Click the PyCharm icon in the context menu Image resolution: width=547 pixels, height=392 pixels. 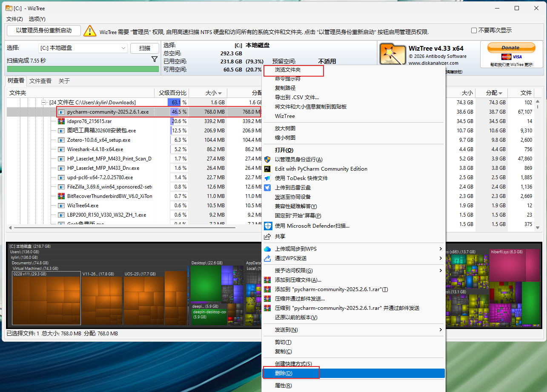[268, 169]
